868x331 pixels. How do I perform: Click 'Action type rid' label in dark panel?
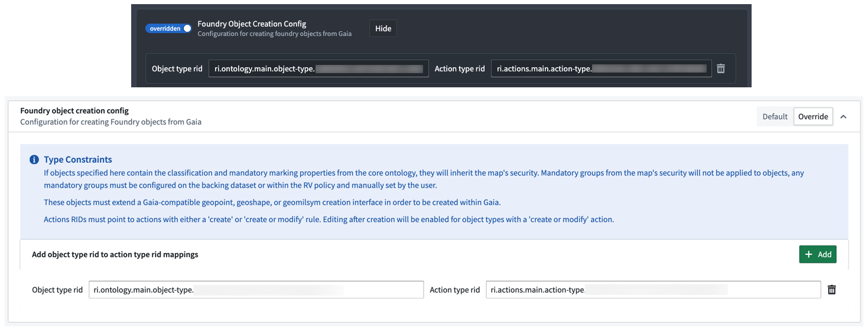click(460, 68)
